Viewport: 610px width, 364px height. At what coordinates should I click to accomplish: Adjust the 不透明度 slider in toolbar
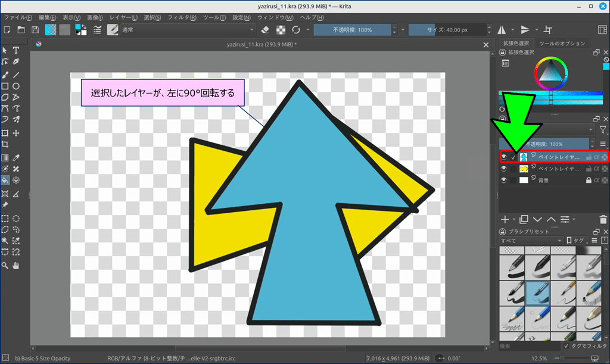point(352,30)
